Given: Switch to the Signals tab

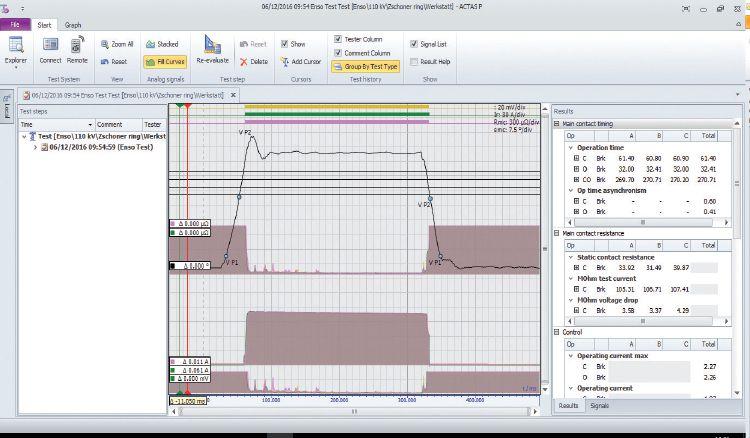Looking at the screenshot, I should tap(601, 405).
